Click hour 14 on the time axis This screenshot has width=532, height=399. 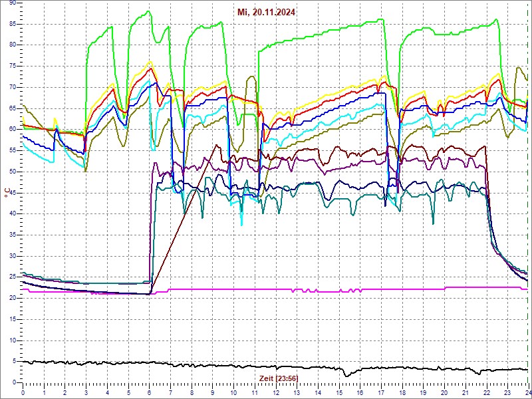pyautogui.click(x=319, y=392)
